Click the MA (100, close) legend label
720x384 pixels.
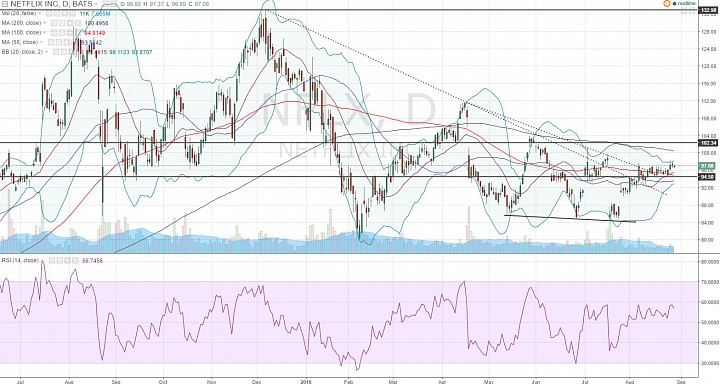(x=22, y=33)
